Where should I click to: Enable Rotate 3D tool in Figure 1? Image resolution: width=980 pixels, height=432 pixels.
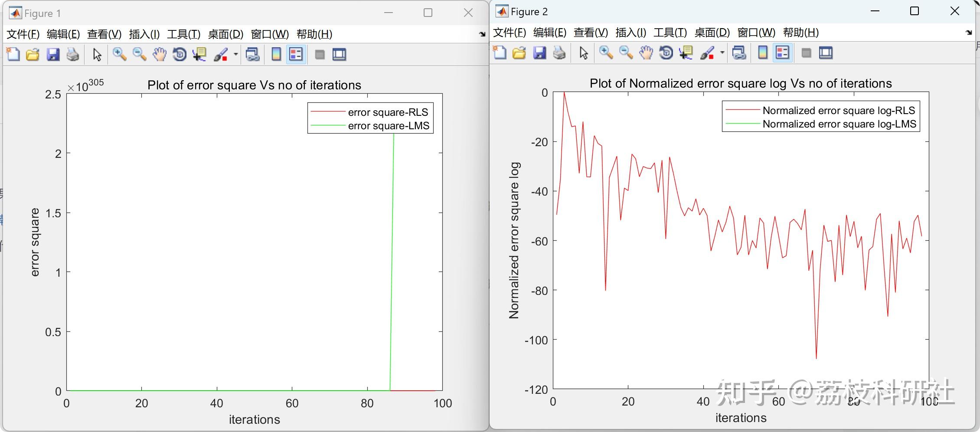tap(180, 55)
